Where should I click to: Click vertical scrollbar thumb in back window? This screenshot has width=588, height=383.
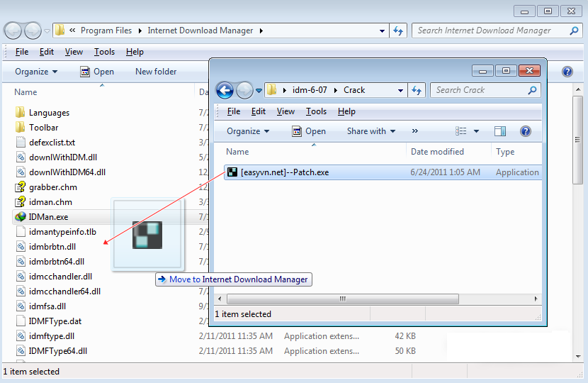coord(578,140)
